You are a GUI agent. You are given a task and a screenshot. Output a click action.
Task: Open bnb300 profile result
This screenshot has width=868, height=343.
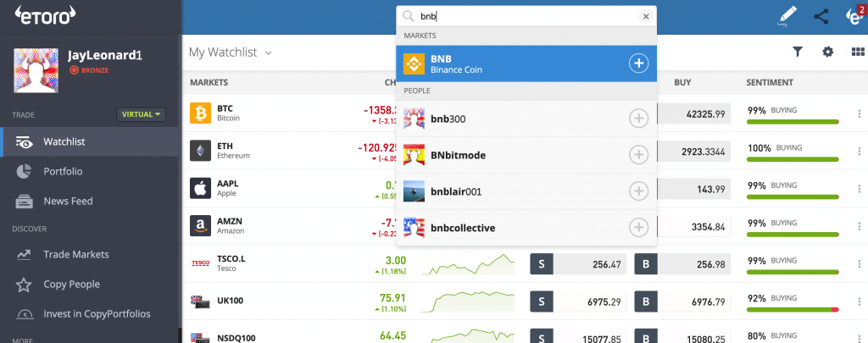[526, 119]
